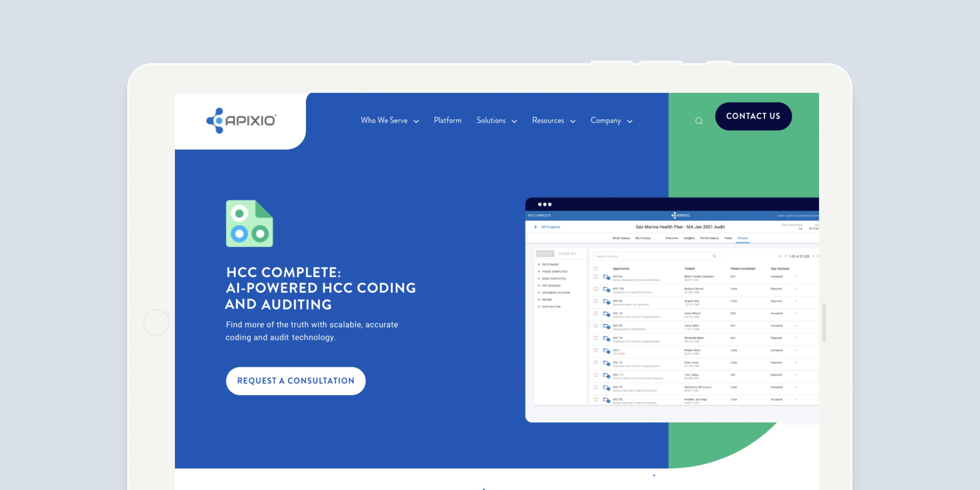Expand the Company dropdown

[x=611, y=120]
